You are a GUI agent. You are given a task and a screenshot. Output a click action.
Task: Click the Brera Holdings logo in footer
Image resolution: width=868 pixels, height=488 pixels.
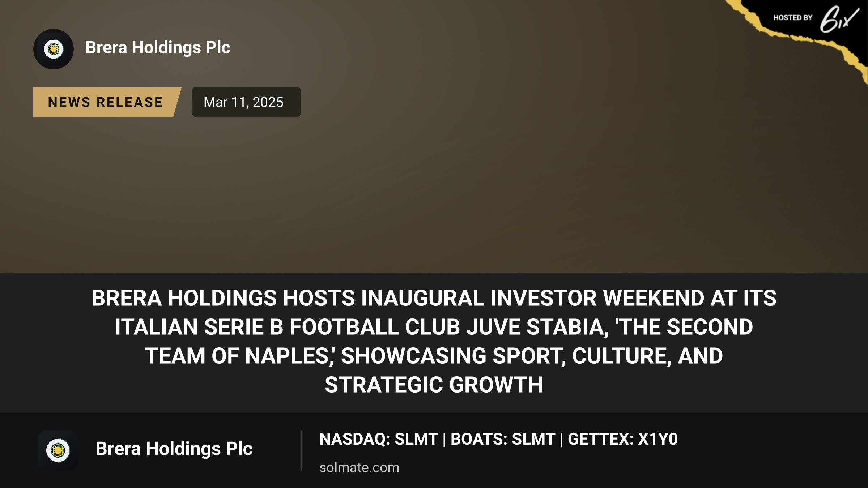pyautogui.click(x=58, y=450)
